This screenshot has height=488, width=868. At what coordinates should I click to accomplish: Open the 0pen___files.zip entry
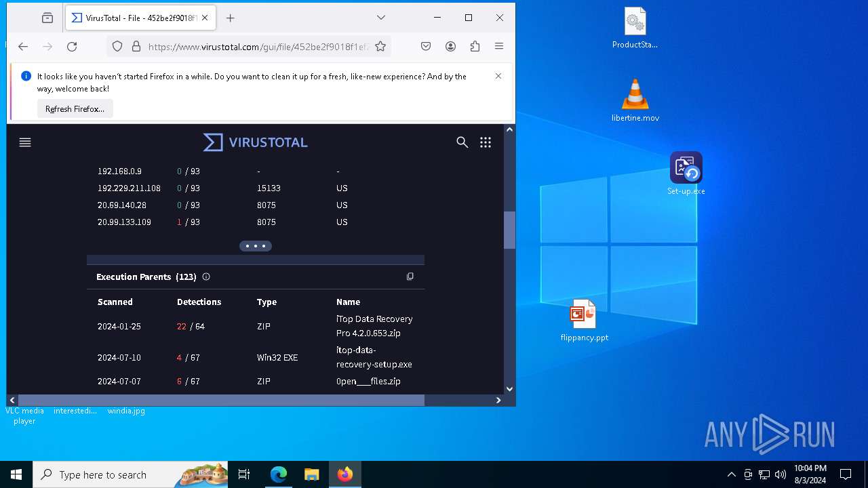click(368, 382)
